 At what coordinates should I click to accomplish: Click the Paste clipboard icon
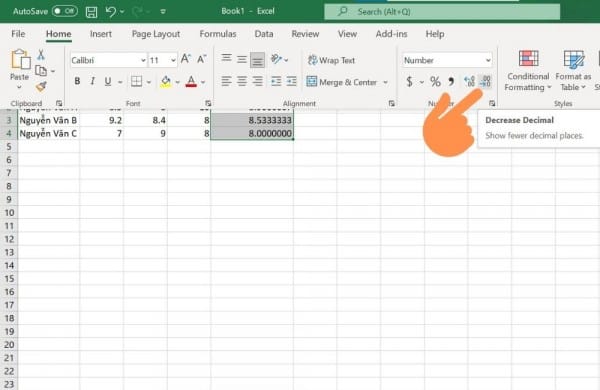coord(20,60)
